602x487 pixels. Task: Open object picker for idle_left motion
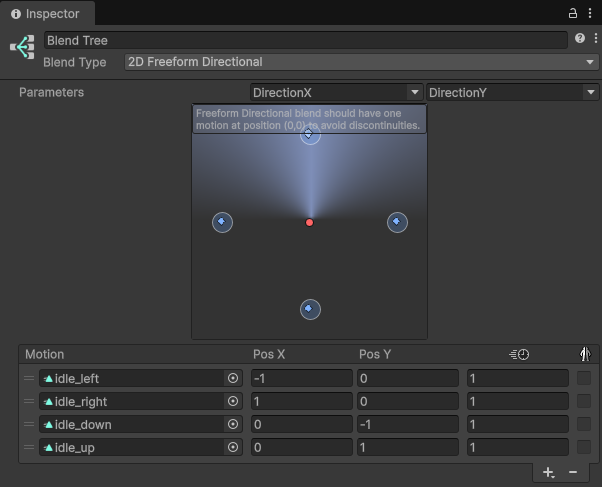coord(233,378)
